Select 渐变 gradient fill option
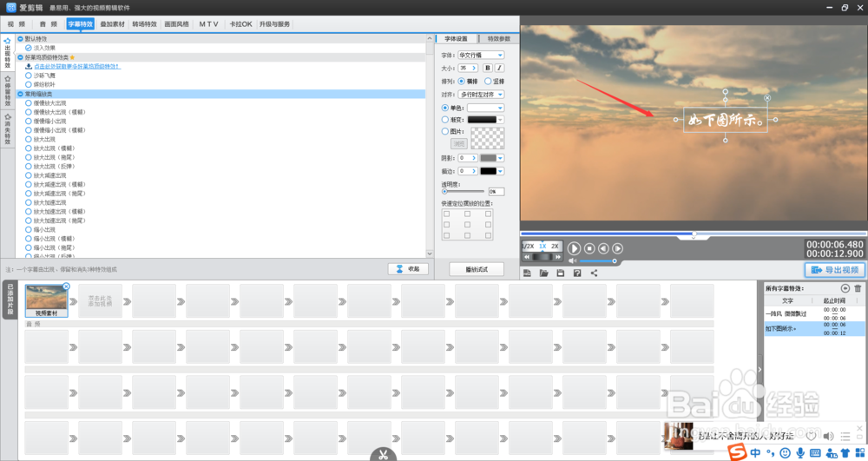This screenshot has height=461, width=868. (x=445, y=120)
